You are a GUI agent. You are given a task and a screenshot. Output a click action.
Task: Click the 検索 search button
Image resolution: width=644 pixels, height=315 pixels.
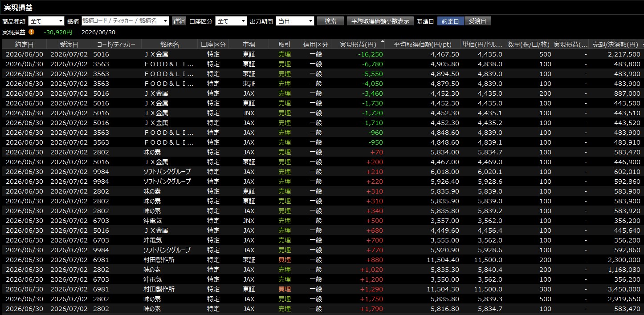click(x=330, y=21)
